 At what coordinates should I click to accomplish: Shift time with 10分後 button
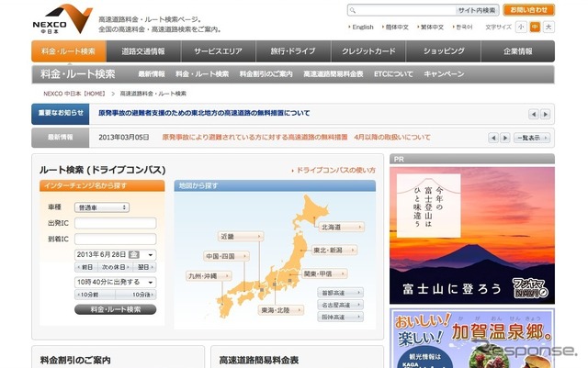(x=136, y=295)
